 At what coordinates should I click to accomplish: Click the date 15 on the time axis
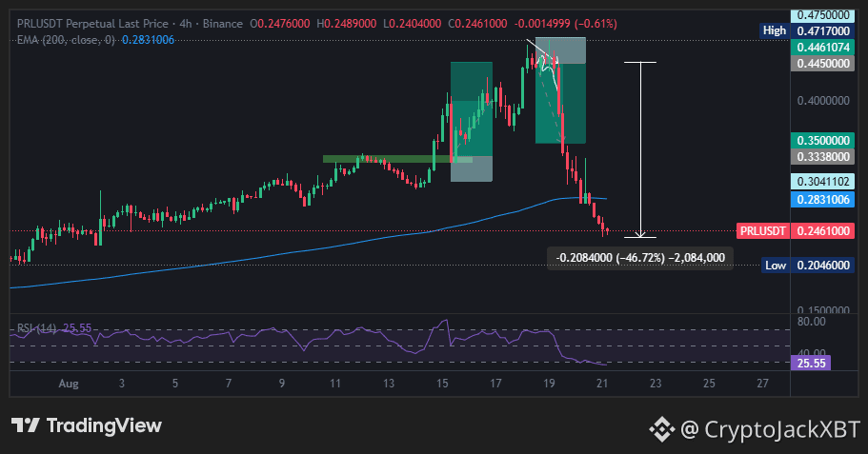442,384
